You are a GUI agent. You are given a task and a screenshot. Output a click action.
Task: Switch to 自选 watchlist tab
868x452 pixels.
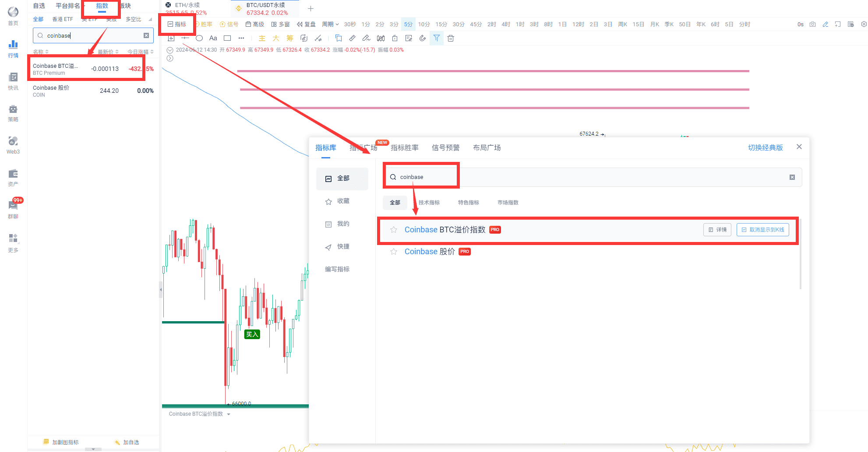[x=39, y=6]
